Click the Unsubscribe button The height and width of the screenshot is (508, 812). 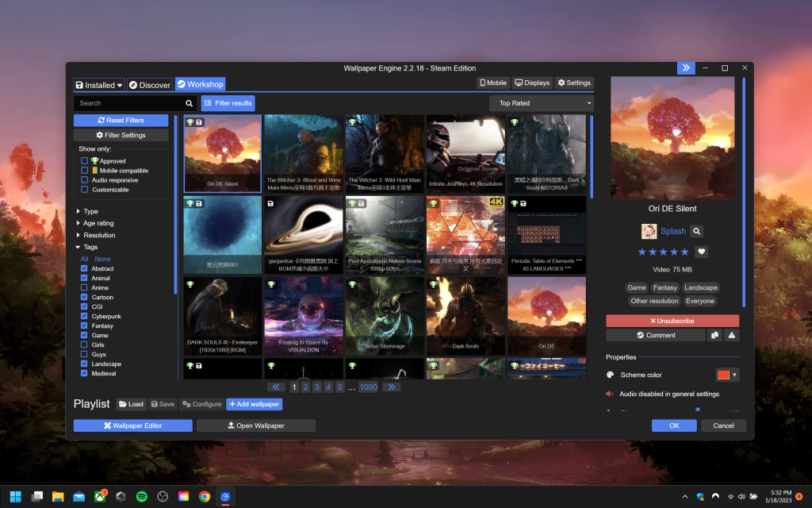point(672,321)
